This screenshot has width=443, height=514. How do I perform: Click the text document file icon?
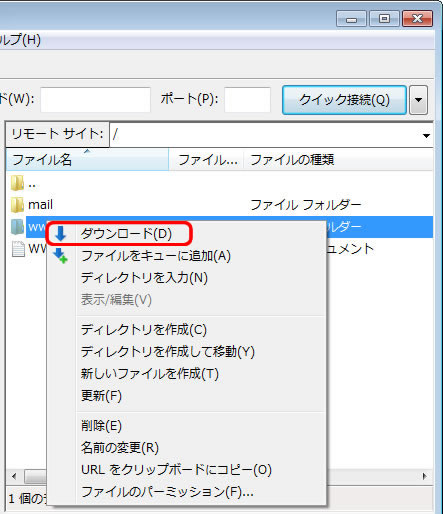click(x=18, y=249)
